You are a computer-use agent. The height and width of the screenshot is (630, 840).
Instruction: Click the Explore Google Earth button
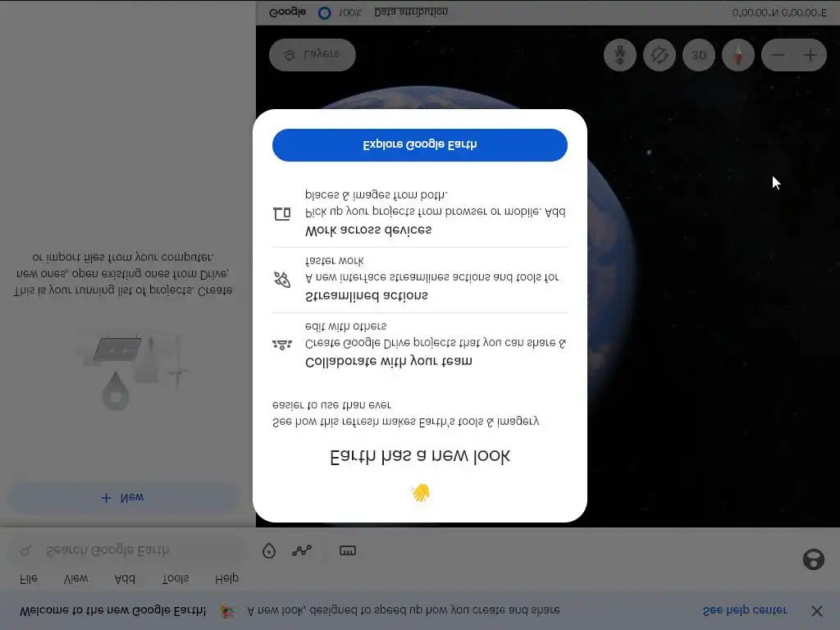(x=419, y=145)
